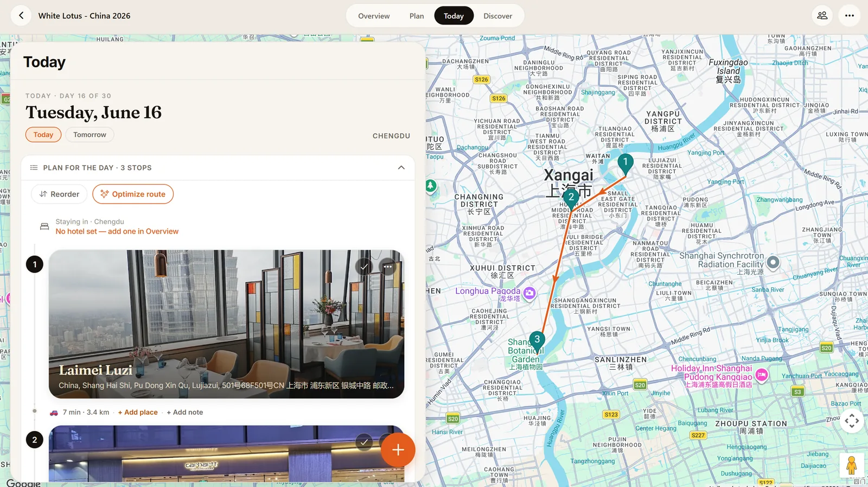Image resolution: width=868 pixels, height=487 pixels.
Task: Click the map pan control
Action: click(852, 421)
